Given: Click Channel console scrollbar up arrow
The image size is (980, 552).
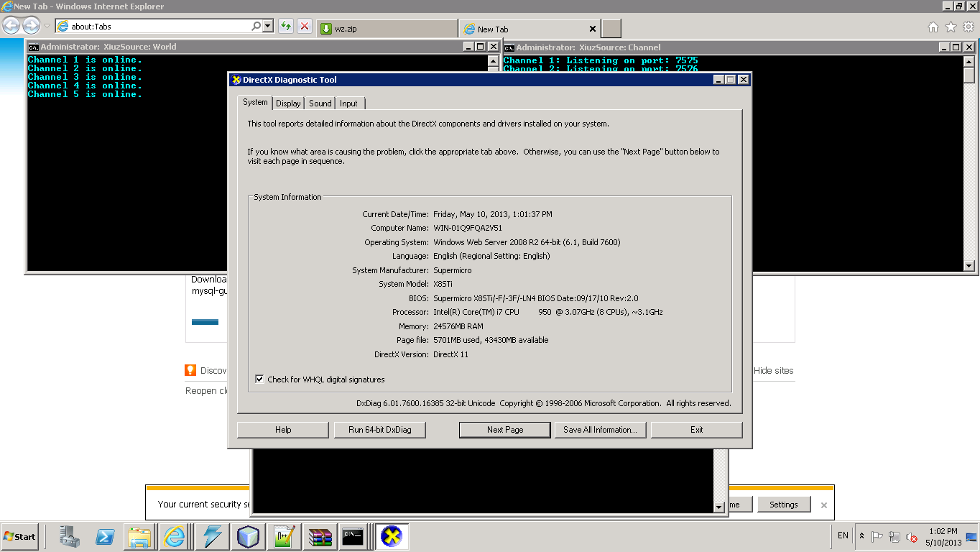Looking at the screenshot, I should pyautogui.click(x=969, y=60).
